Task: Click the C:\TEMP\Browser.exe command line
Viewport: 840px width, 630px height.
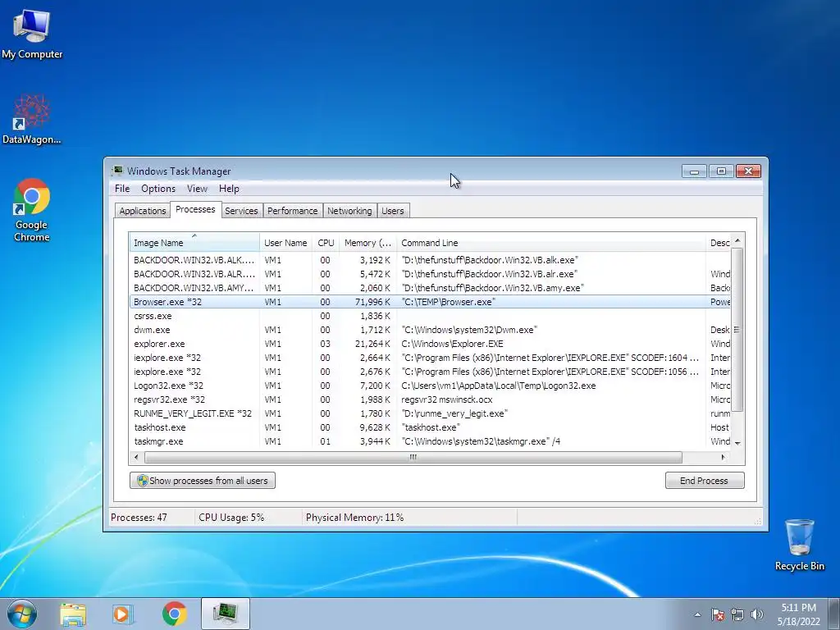Action: coord(449,302)
